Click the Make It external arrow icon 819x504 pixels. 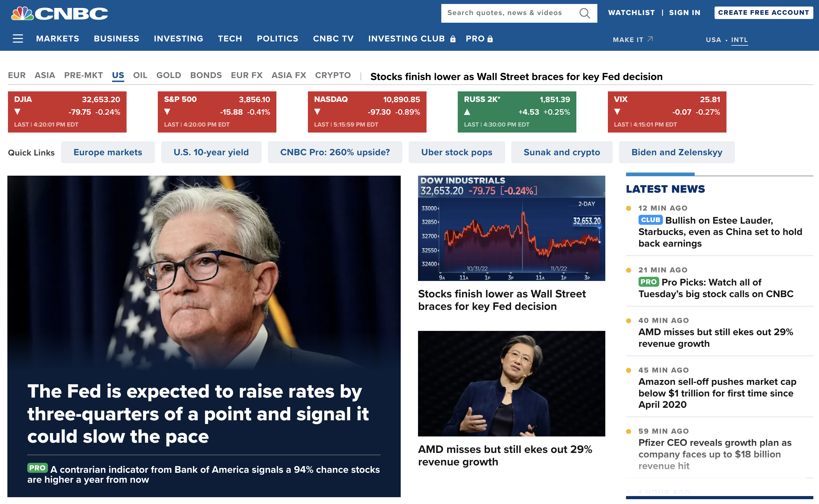(x=650, y=39)
